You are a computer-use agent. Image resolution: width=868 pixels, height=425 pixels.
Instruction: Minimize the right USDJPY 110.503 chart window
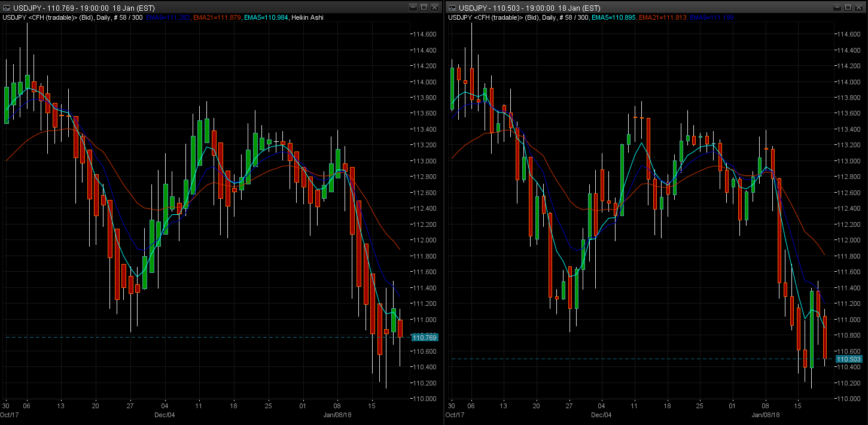836,8
